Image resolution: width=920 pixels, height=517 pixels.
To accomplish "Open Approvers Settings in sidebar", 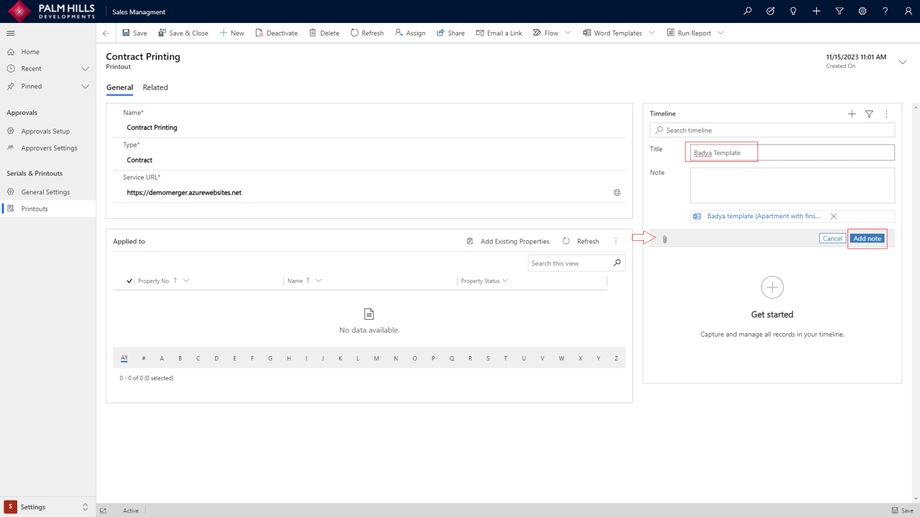I will tap(48, 148).
